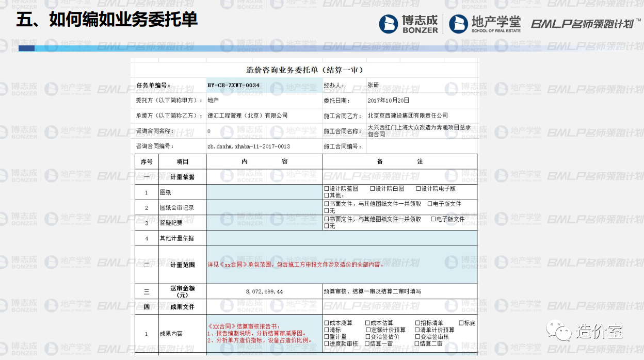Check the 成本测算 checkbox
Screen dimensions: 644x360
pos(327,323)
